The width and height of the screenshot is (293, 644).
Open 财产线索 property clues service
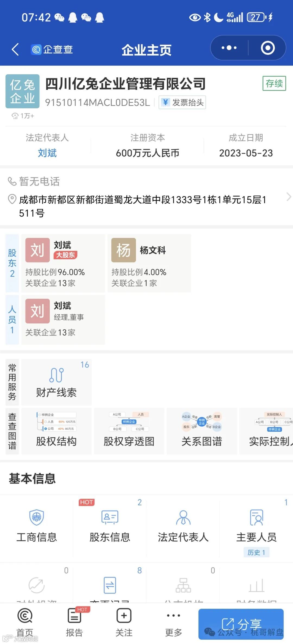pos(56,382)
